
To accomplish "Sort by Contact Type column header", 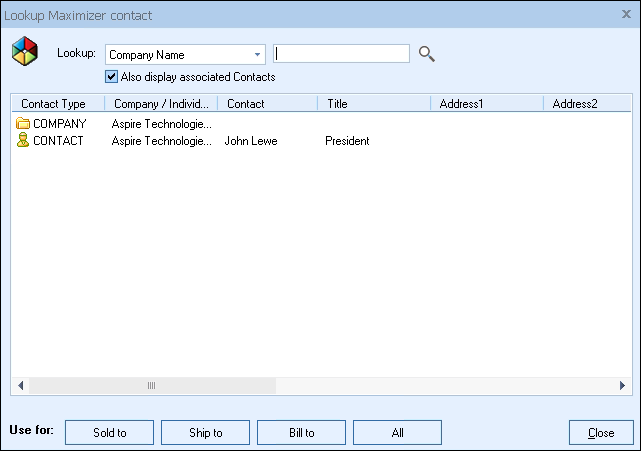I will (53, 103).
